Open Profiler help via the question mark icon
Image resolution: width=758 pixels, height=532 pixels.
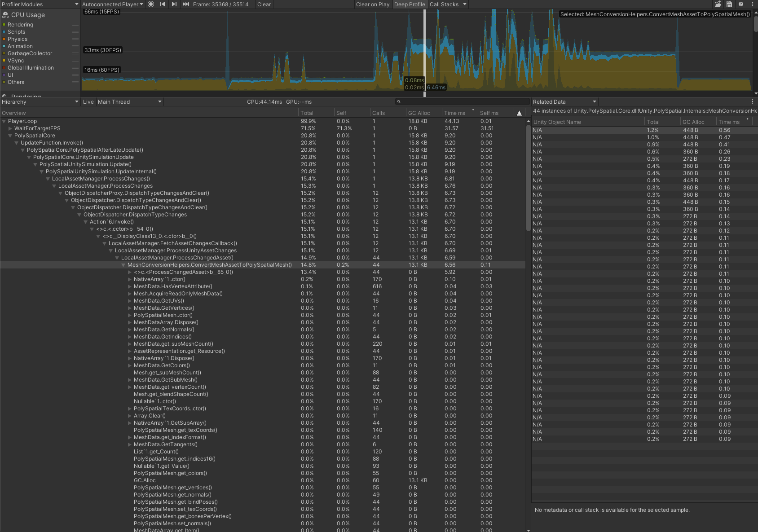(x=741, y=4)
